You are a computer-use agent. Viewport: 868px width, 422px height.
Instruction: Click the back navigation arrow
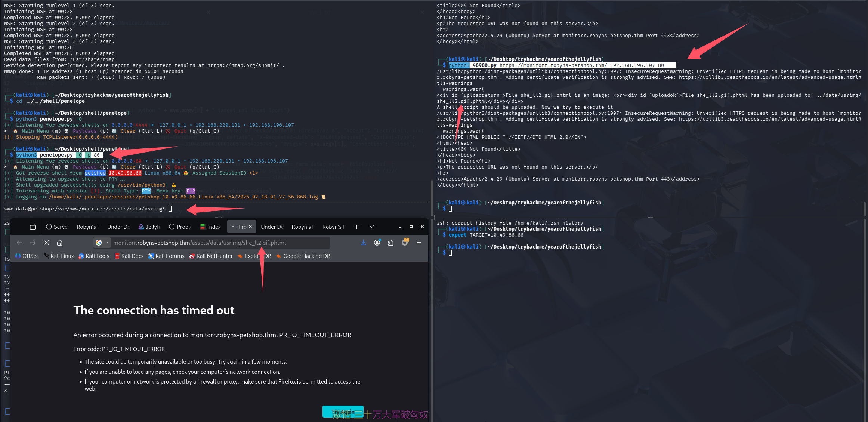point(19,243)
